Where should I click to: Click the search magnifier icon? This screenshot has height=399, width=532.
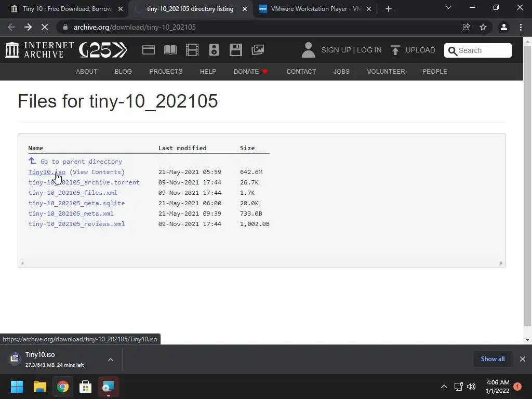click(x=453, y=51)
